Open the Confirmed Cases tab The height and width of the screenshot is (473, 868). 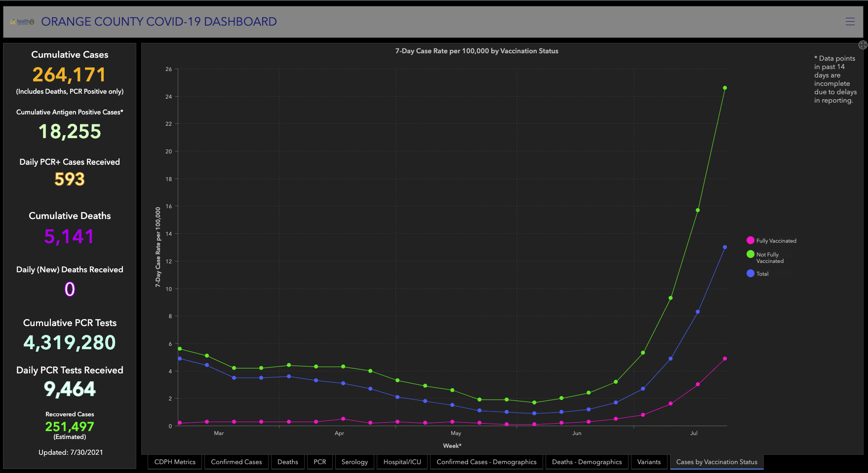[x=237, y=462]
